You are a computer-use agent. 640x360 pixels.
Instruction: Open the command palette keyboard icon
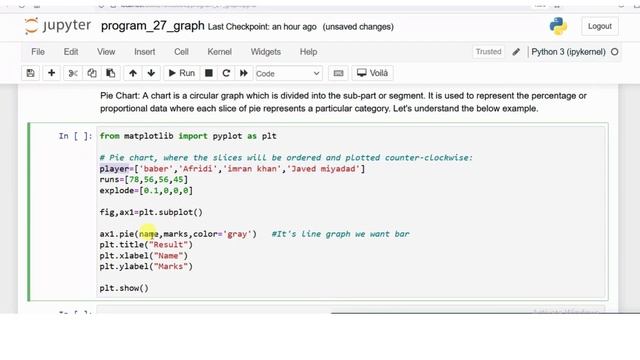click(x=338, y=73)
